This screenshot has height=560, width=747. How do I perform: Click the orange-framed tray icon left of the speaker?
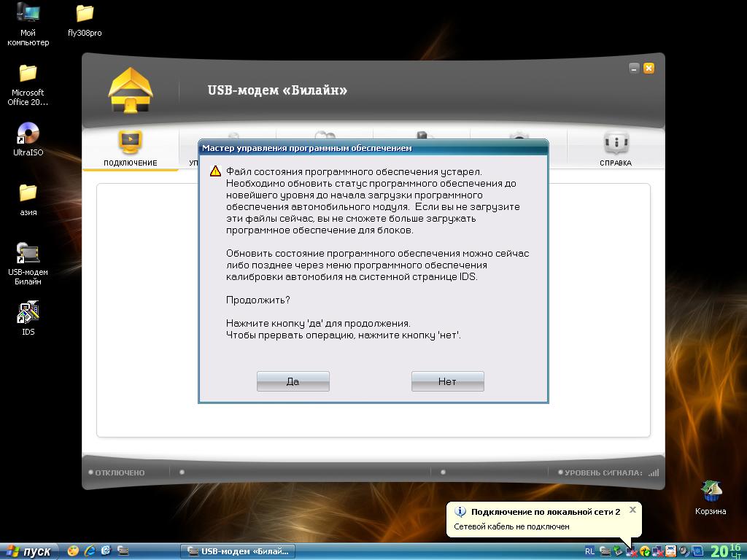coord(671,551)
